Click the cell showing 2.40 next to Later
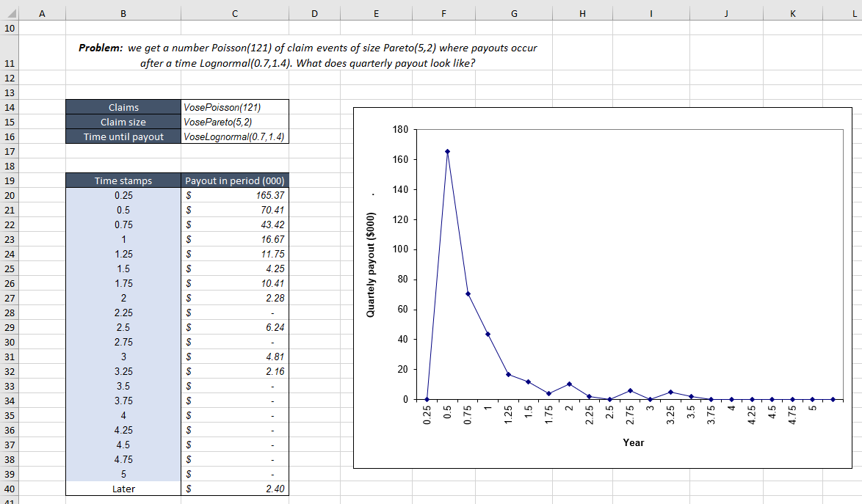The width and height of the screenshot is (862, 504). 234,489
